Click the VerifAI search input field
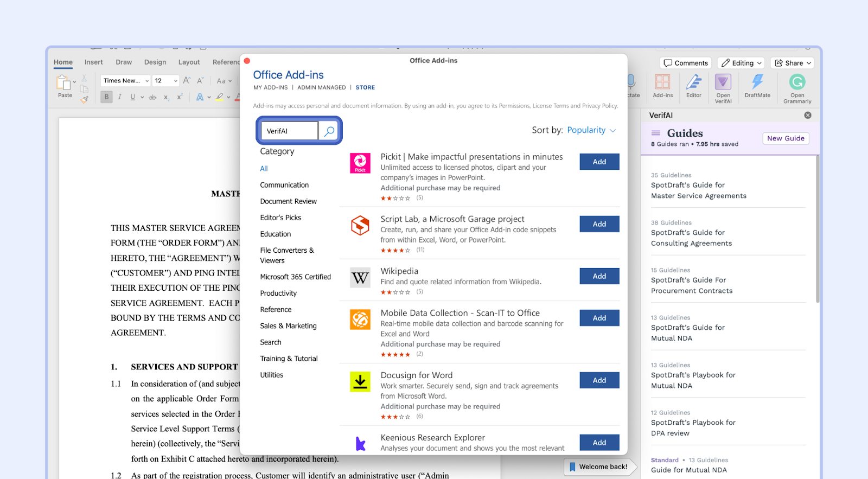Image resolution: width=868 pixels, height=479 pixels. click(290, 131)
